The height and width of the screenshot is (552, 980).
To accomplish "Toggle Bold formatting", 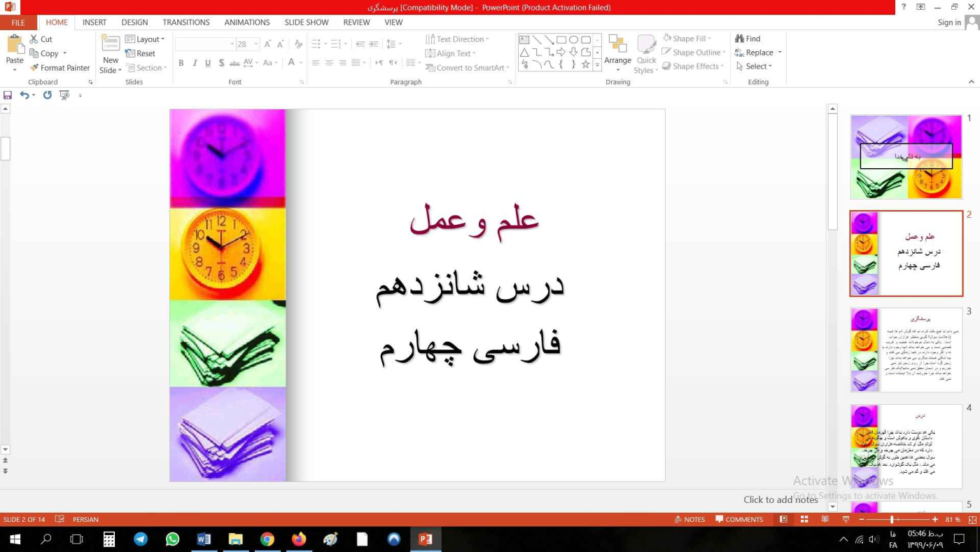I will click(181, 63).
